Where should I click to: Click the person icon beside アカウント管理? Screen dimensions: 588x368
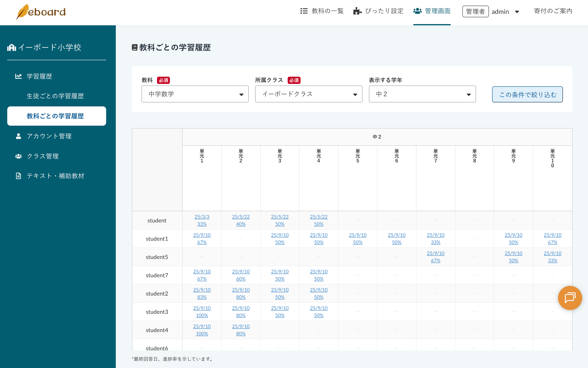18,136
